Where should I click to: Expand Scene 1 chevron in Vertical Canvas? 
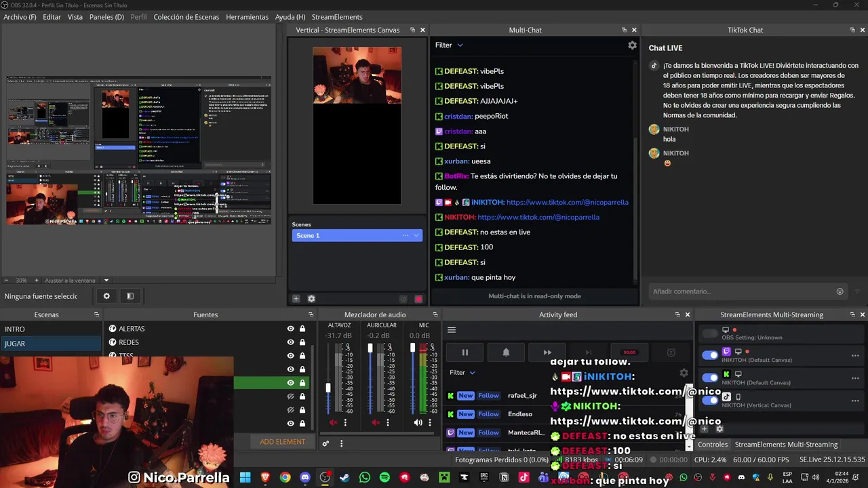pos(416,235)
